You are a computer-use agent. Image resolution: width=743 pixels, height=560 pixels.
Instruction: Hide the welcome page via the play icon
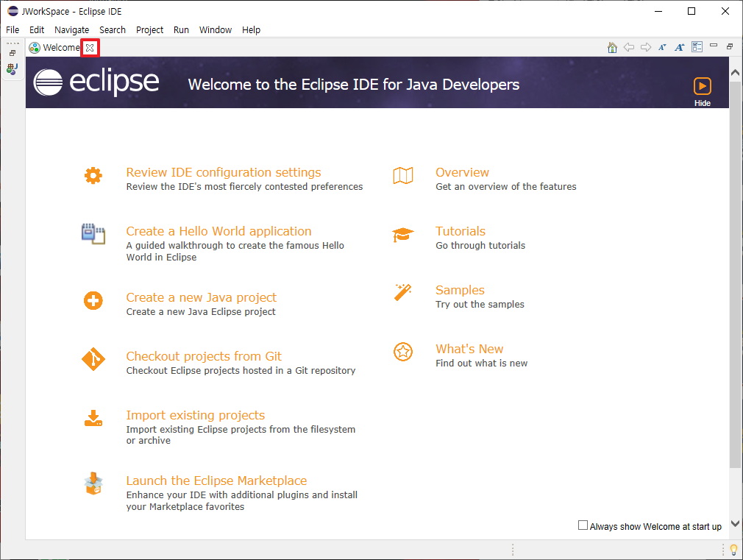703,86
